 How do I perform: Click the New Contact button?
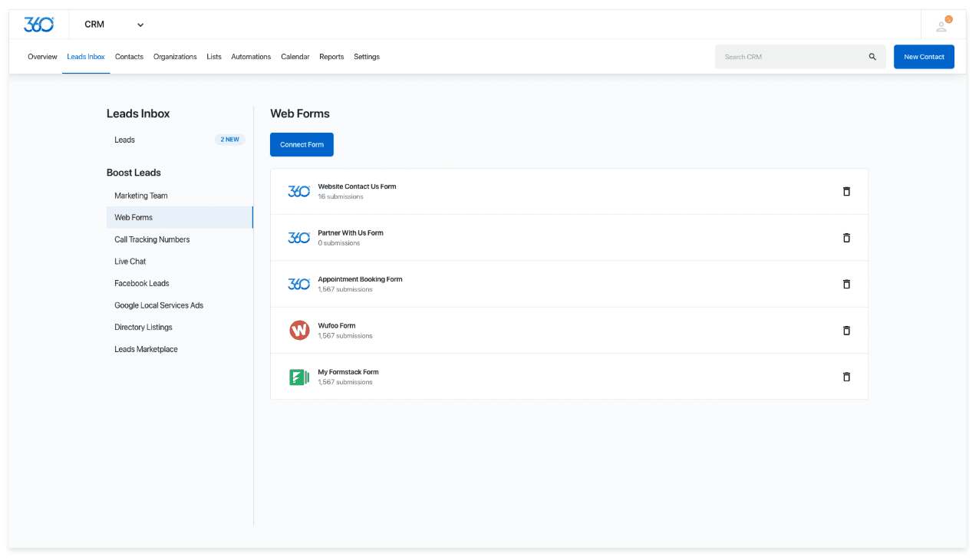point(924,57)
